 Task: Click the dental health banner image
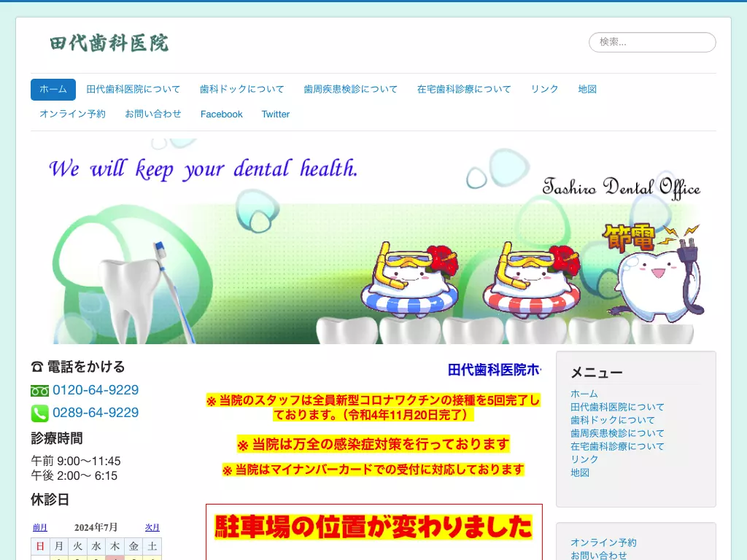[x=373, y=241]
